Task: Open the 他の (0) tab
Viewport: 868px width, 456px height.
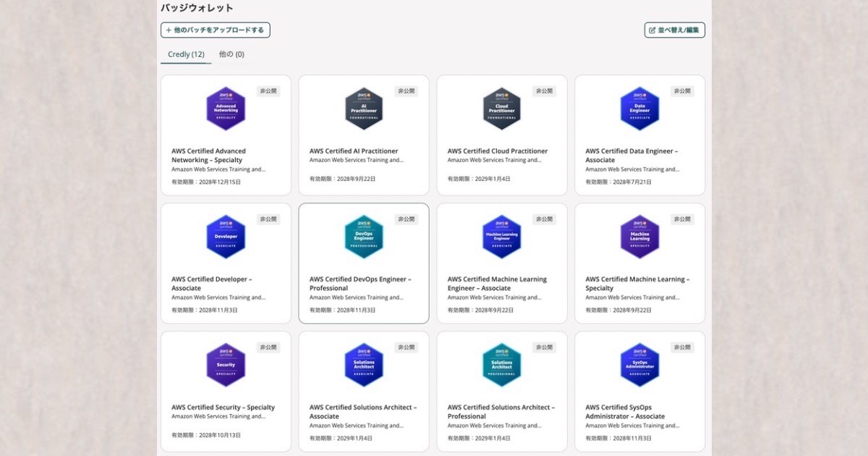Action: click(231, 54)
